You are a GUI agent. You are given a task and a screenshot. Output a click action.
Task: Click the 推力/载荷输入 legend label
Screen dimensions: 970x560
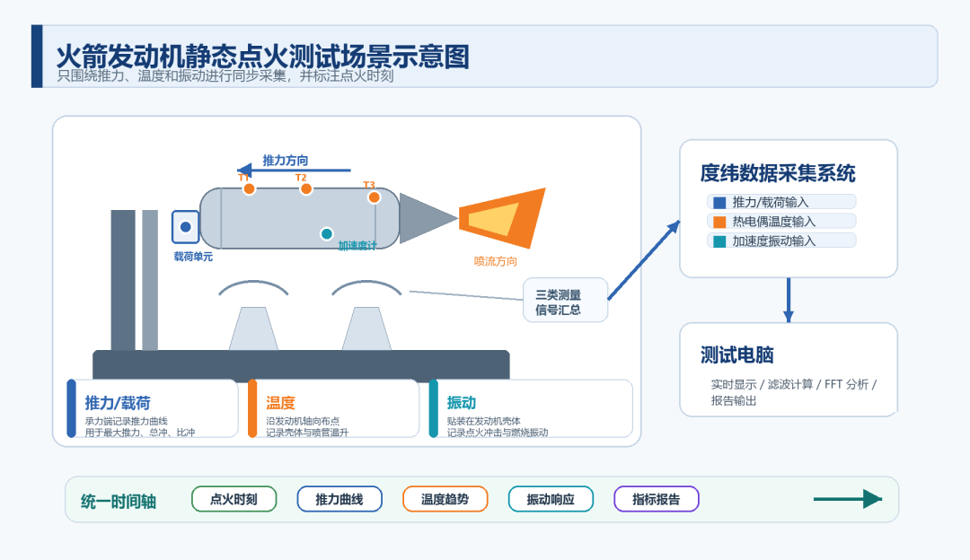point(771,202)
